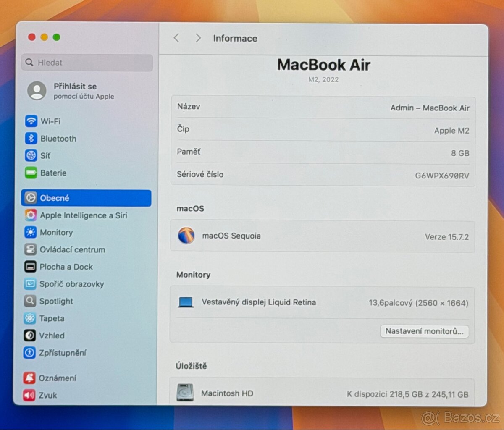Select the Vzhled appearance item
The image size is (504, 430).
[x=52, y=336]
